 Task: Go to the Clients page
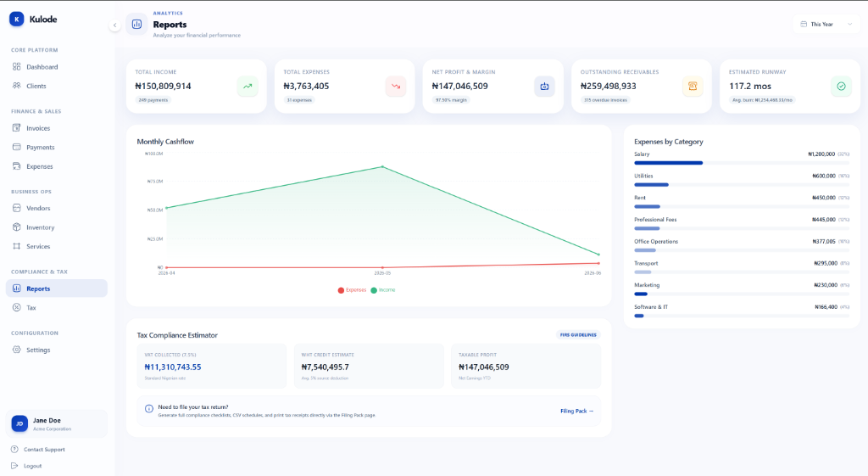tap(36, 86)
